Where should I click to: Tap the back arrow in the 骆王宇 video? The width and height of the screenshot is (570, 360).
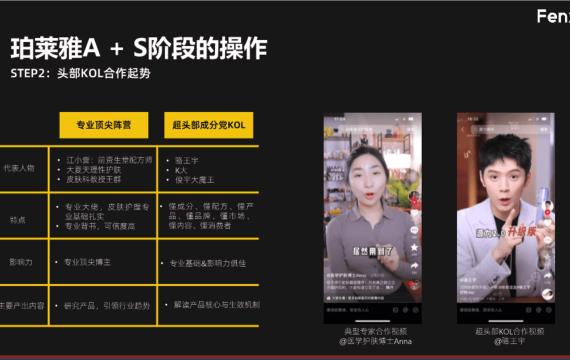pos(463,130)
